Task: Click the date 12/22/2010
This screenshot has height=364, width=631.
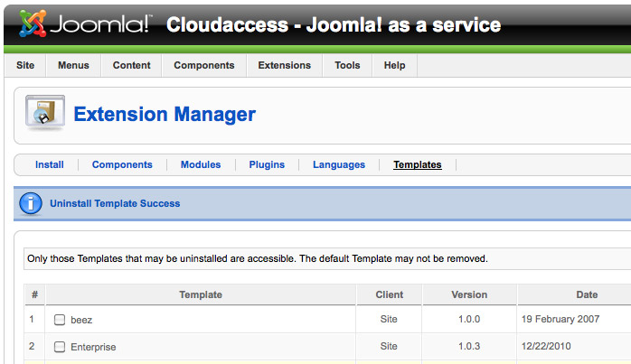Action: pyautogui.click(x=546, y=346)
